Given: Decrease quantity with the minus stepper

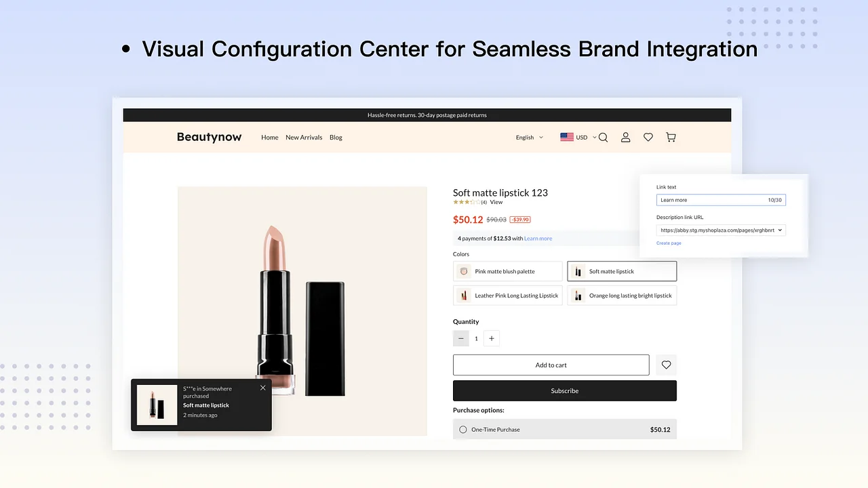Looking at the screenshot, I should (x=460, y=338).
